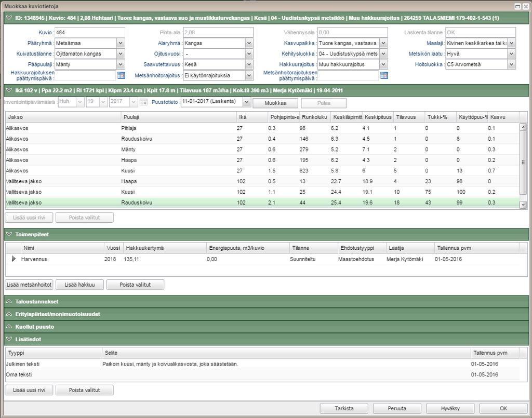This screenshot has height=418, width=532.
Task: Select the Vallitseva jakso Haapa row
Action: [262, 181]
